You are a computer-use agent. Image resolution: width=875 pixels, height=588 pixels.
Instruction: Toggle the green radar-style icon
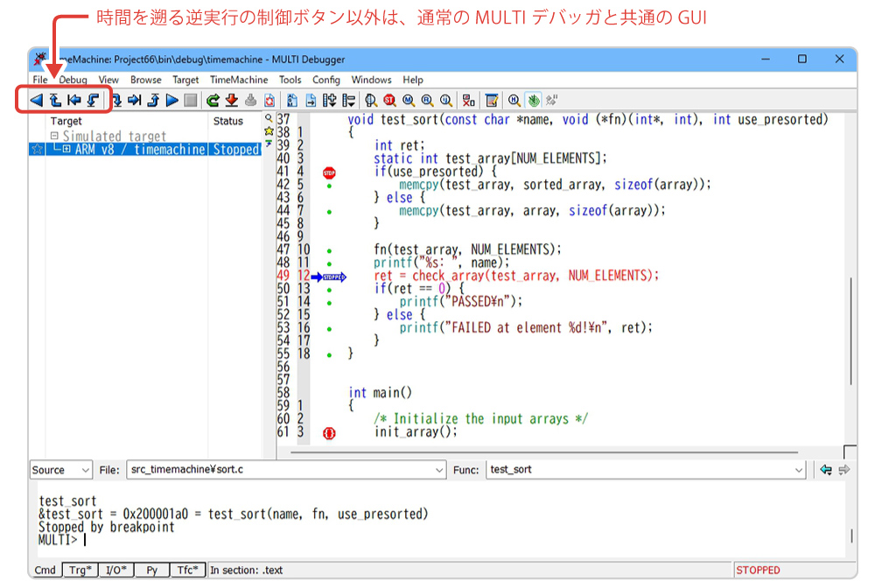(x=534, y=101)
